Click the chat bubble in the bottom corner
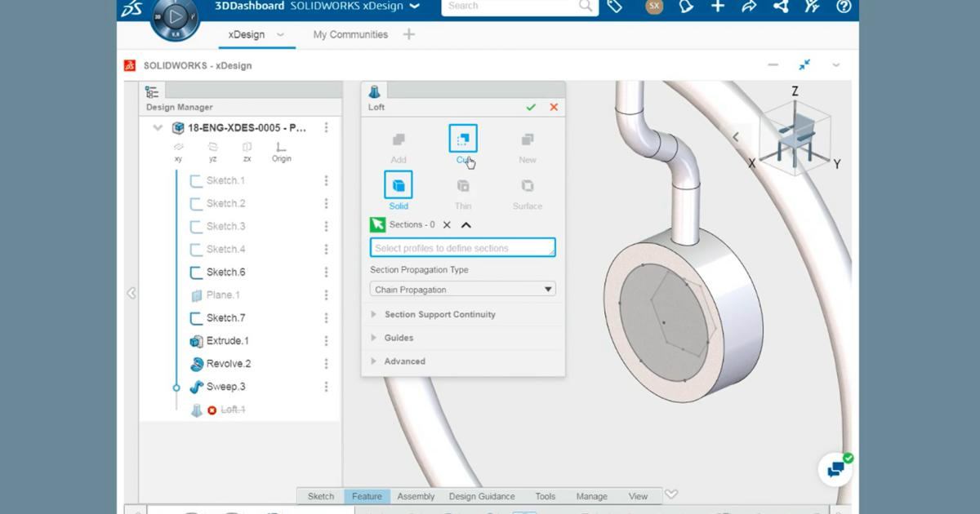This screenshot has height=514, width=980. coord(835,469)
